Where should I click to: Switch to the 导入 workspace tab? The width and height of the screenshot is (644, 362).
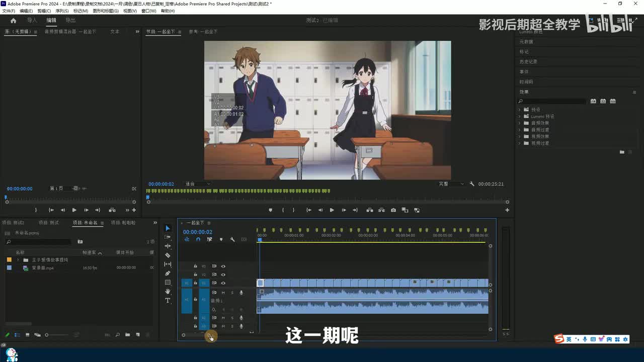coord(32,21)
